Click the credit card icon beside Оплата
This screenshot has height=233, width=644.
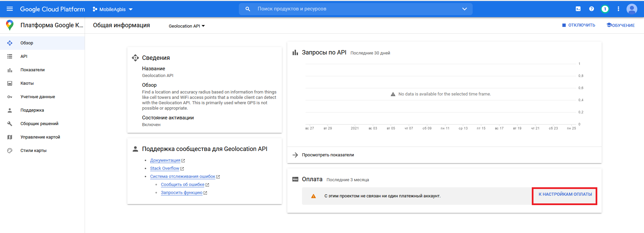click(x=295, y=179)
